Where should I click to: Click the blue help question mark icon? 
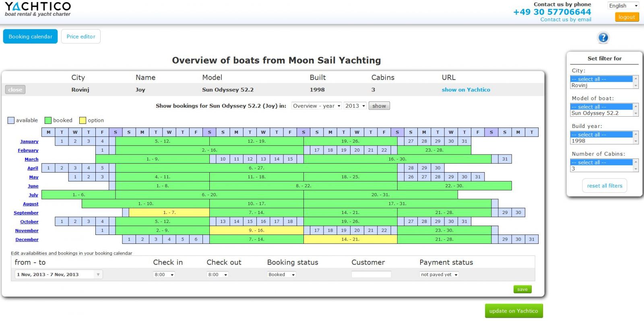click(603, 38)
